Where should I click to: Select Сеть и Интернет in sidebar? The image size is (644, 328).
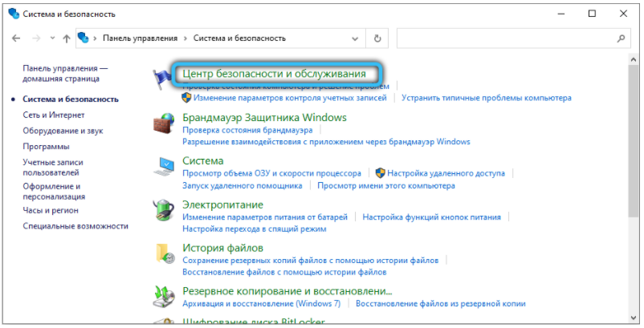pos(54,115)
